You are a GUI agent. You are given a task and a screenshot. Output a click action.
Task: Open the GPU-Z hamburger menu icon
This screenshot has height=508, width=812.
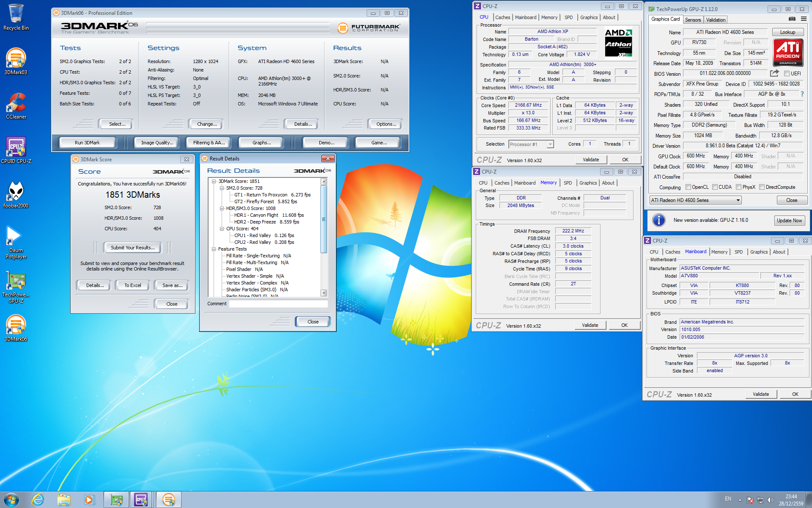point(804,19)
